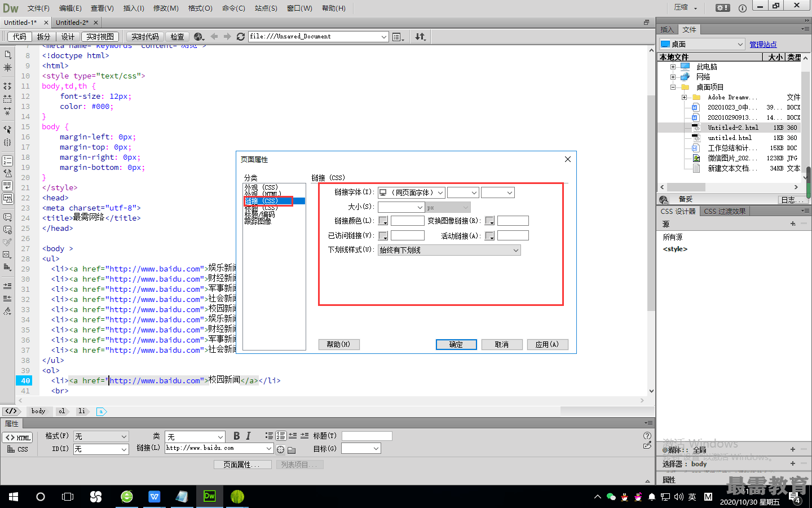Open the Target dropdown in Properties

pos(361,448)
